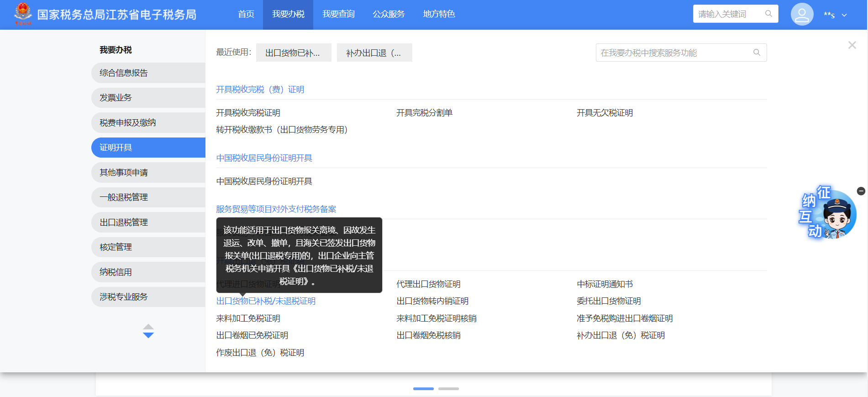
Task: Switch to the second carousel page indicator
Action: [448, 389]
